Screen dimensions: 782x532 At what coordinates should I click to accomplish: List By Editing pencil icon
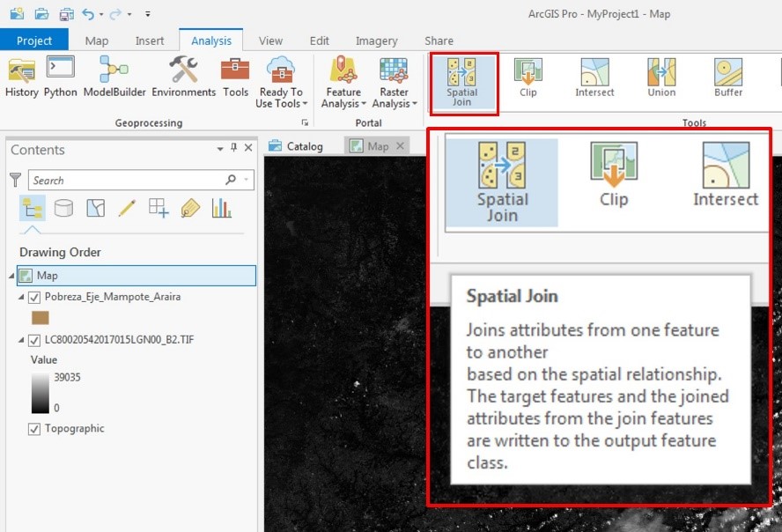127,209
